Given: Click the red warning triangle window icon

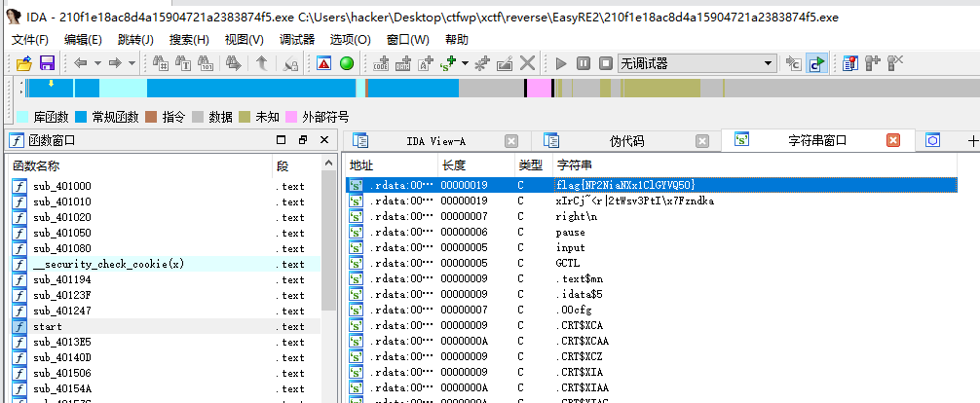Looking at the screenshot, I should tap(323, 63).
